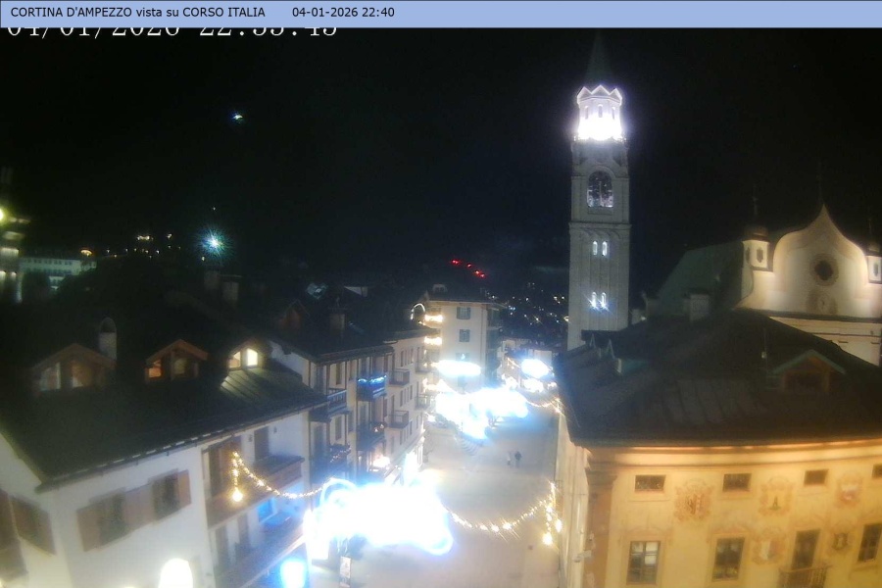Click the lower lit windows of bell tower
The image size is (882, 588).
point(598,300)
